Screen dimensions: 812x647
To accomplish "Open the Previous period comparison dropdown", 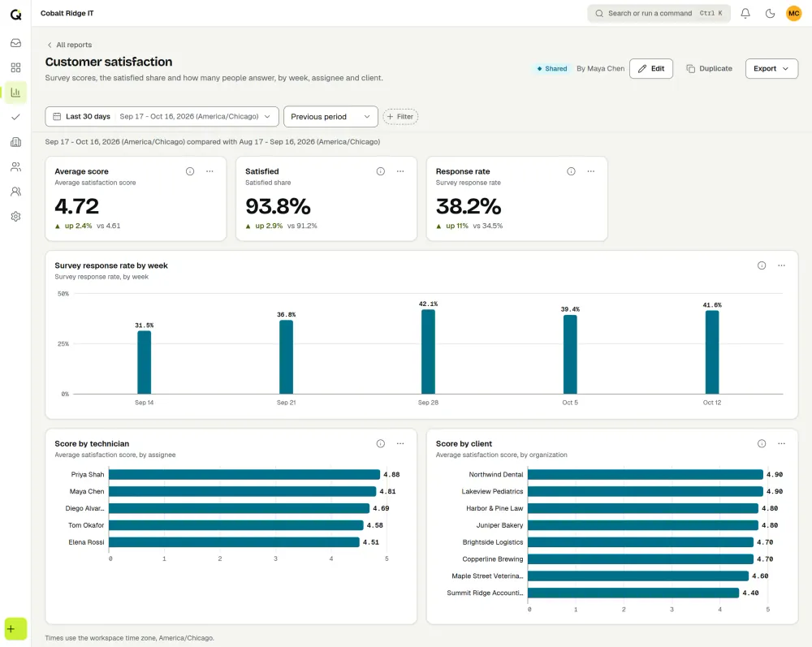I will click(x=330, y=116).
